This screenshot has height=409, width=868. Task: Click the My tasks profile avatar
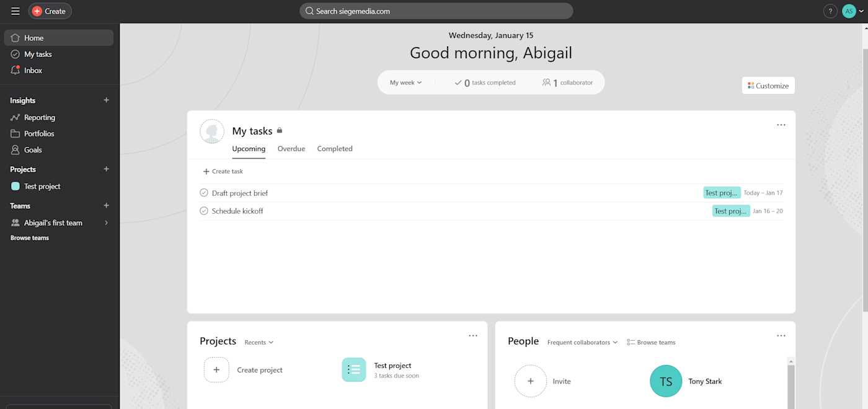[212, 131]
